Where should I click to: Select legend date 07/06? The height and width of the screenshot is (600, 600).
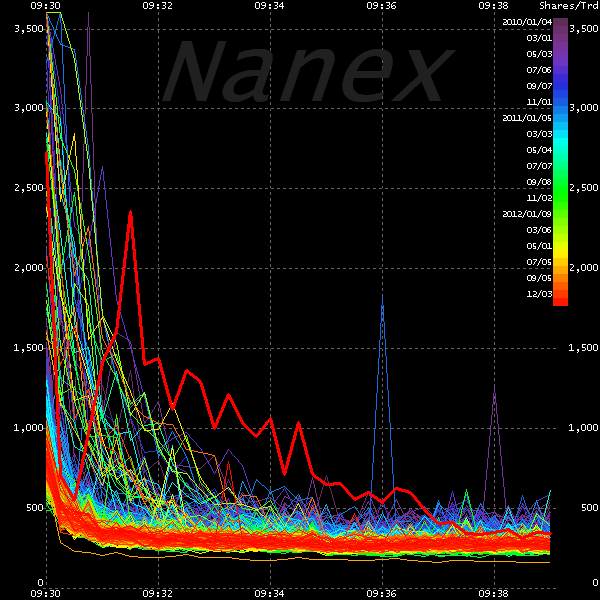click(x=539, y=70)
